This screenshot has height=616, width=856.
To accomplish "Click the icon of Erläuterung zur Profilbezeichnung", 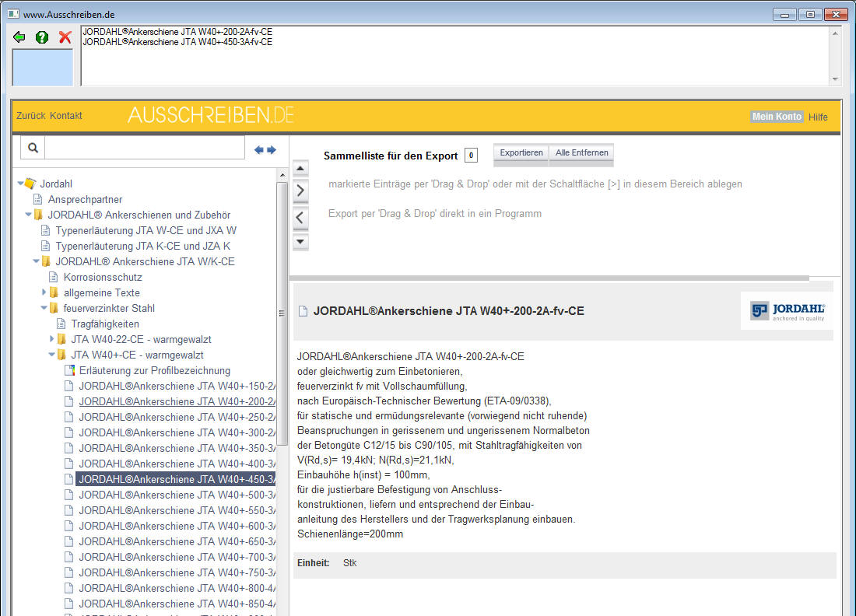I will coord(69,370).
